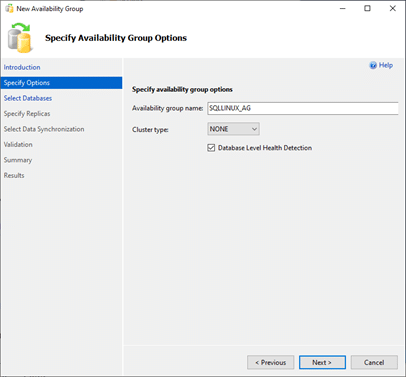This screenshot has height=377, width=406.
Task: Open Select Data Synchronization step
Action: point(44,129)
